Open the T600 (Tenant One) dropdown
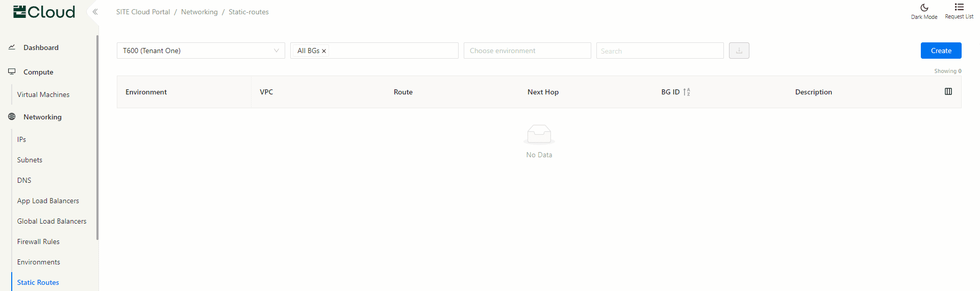This screenshot has height=291, width=980. [200, 51]
